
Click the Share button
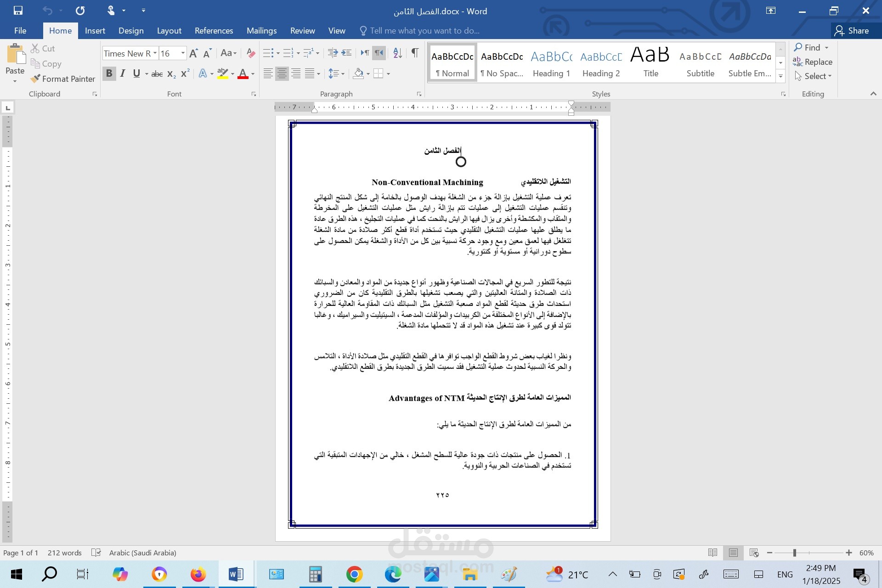852,31
